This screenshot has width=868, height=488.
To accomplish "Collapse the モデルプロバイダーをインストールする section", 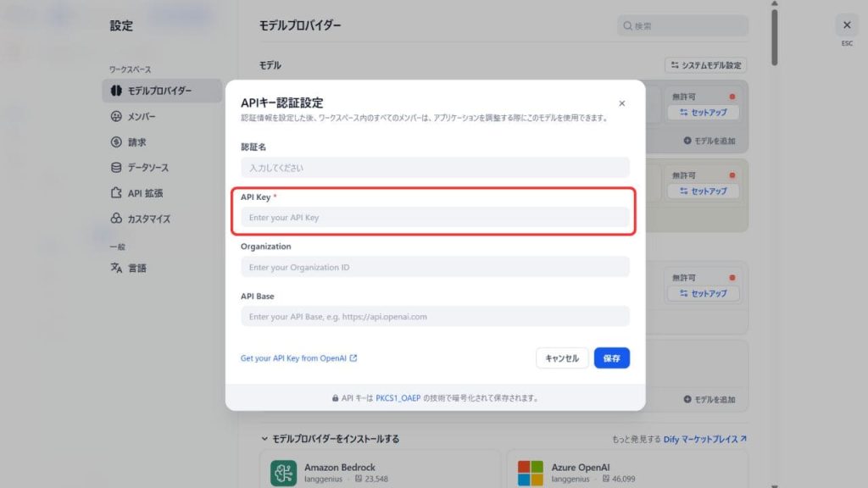I will pos(264,439).
